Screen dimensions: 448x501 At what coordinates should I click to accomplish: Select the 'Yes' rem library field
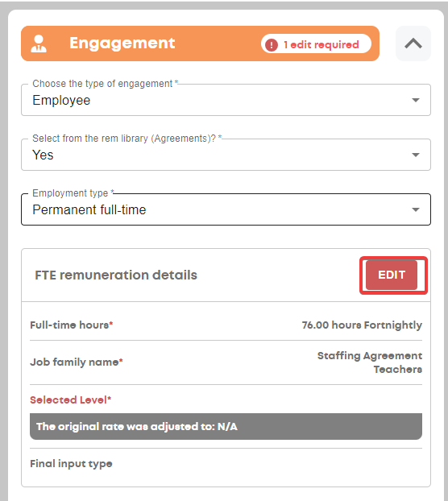(226, 155)
